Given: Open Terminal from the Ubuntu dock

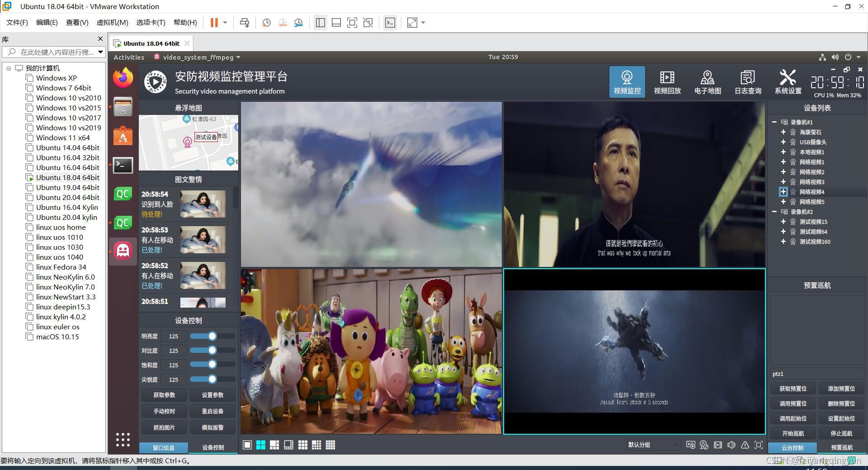Looking at the screenshot, I should (123, 165).
